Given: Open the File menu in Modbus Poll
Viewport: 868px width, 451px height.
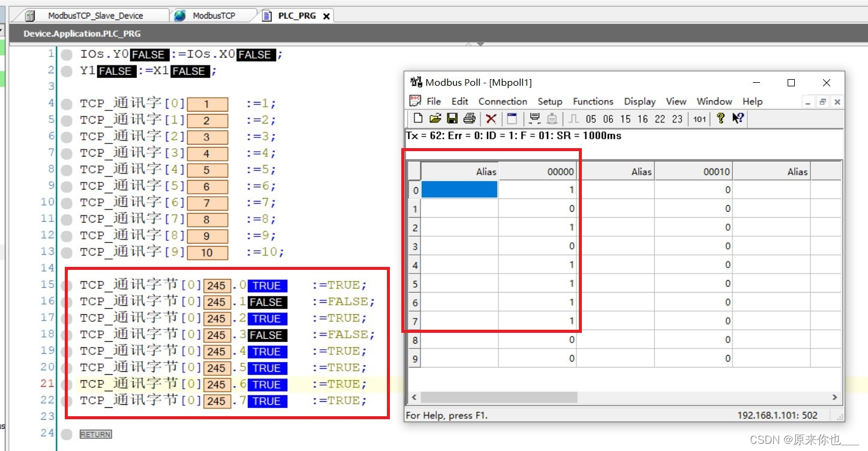Looking at the screenshot, I should (x=434, y=101).
